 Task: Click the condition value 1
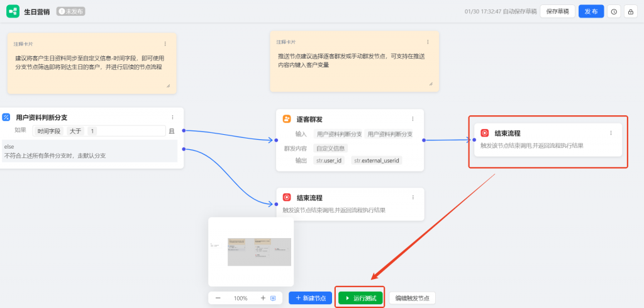click(92, 131)
